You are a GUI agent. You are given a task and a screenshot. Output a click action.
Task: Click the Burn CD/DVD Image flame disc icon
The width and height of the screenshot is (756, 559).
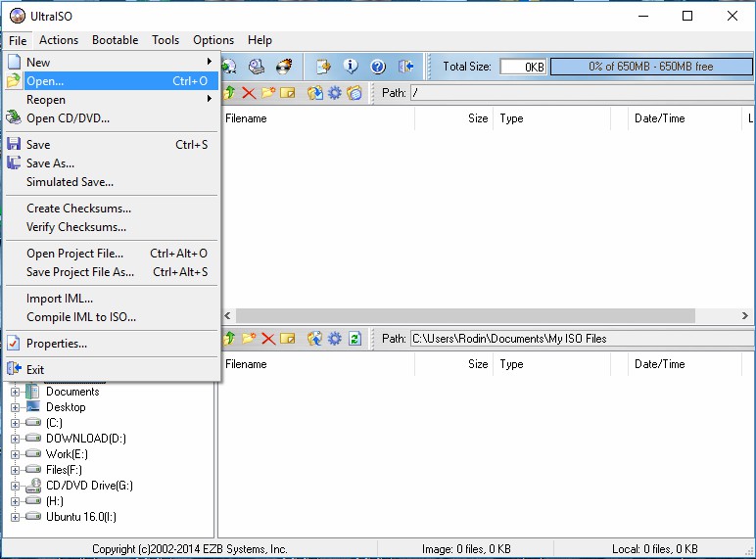[x=284, y=67]
